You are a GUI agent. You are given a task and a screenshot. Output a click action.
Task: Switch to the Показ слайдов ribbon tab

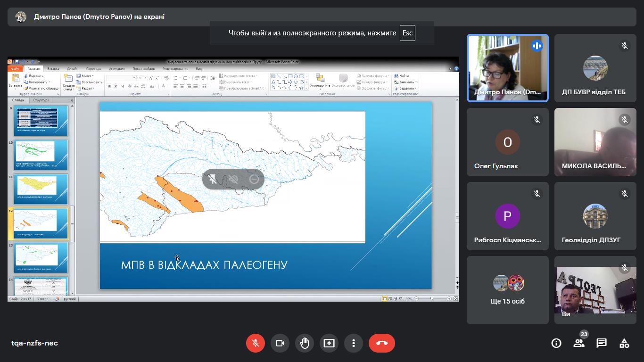coord(143,69)
